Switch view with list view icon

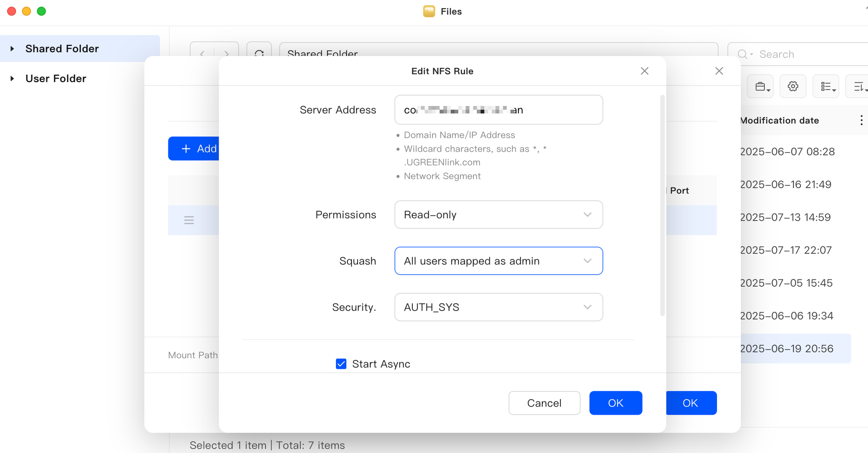pos(826,86)
